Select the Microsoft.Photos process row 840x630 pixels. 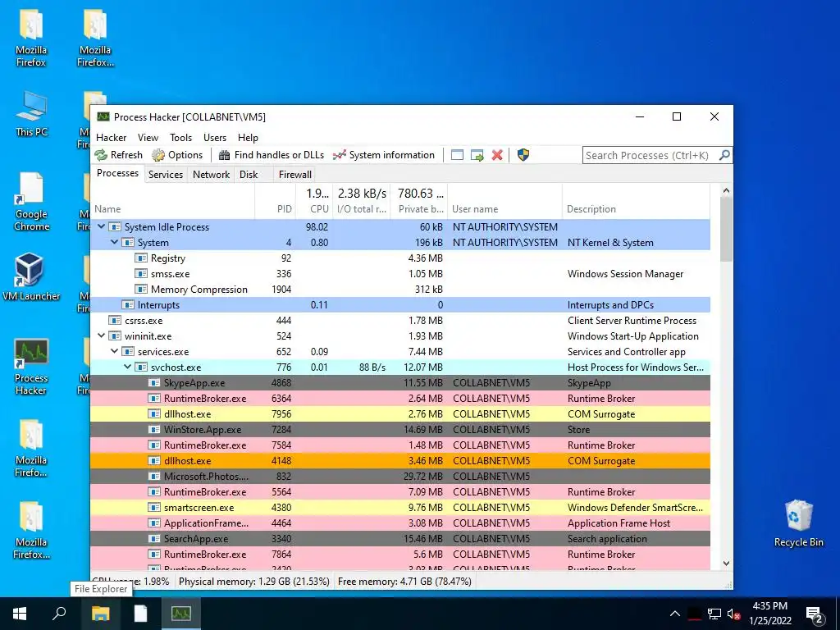(400, 477)
